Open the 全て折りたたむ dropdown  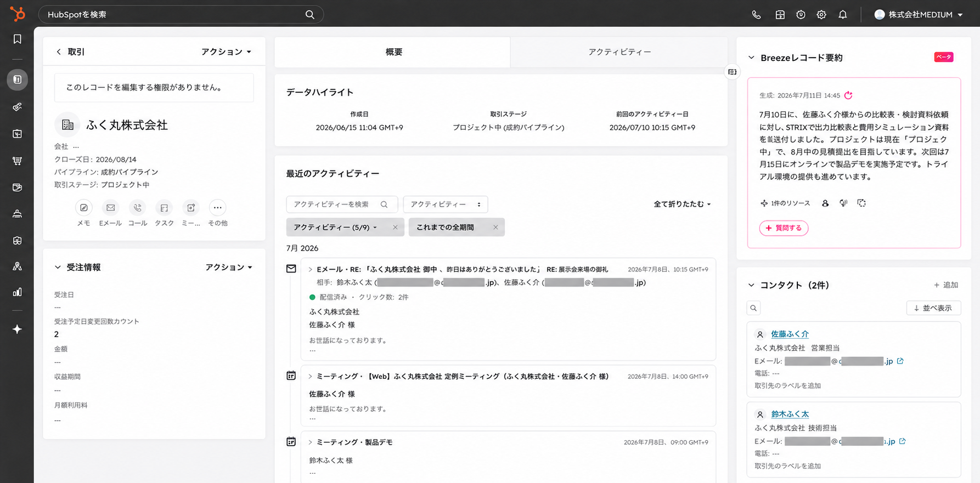[x=682, y=204]
